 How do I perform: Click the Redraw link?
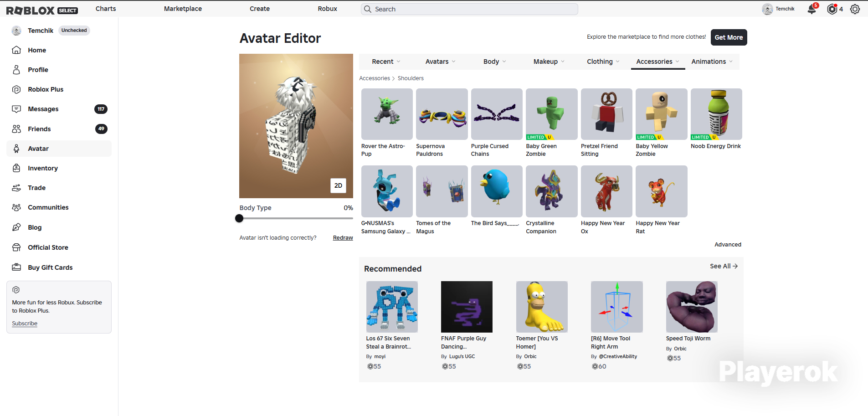click(343, 238)
